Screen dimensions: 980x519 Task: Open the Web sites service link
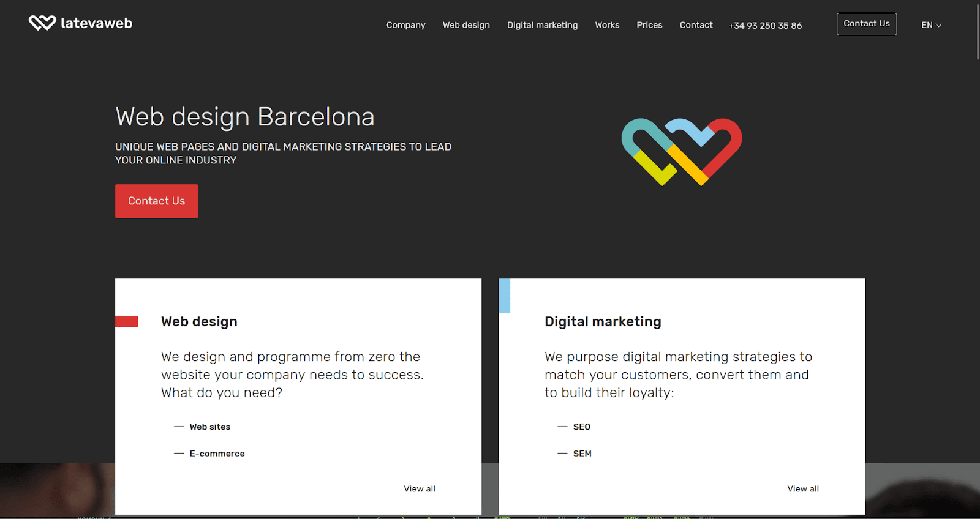[x=209, y=427]
